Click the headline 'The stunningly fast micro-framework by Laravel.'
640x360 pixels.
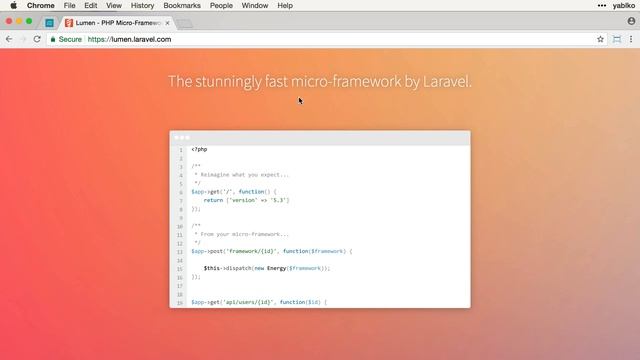click(x=320, y=81)
